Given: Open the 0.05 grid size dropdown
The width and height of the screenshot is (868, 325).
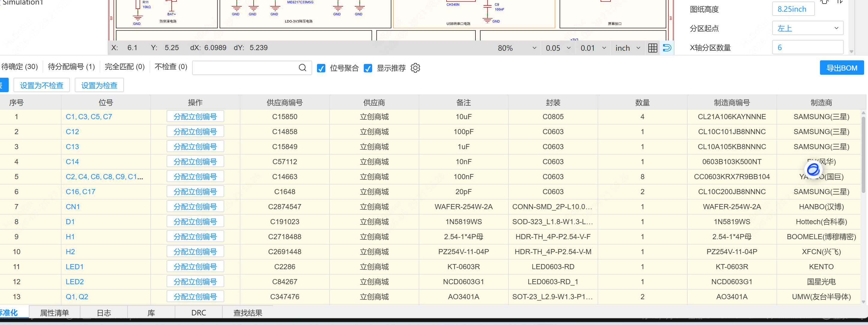Looking at the screenshot, I should (x=558, y=48).
